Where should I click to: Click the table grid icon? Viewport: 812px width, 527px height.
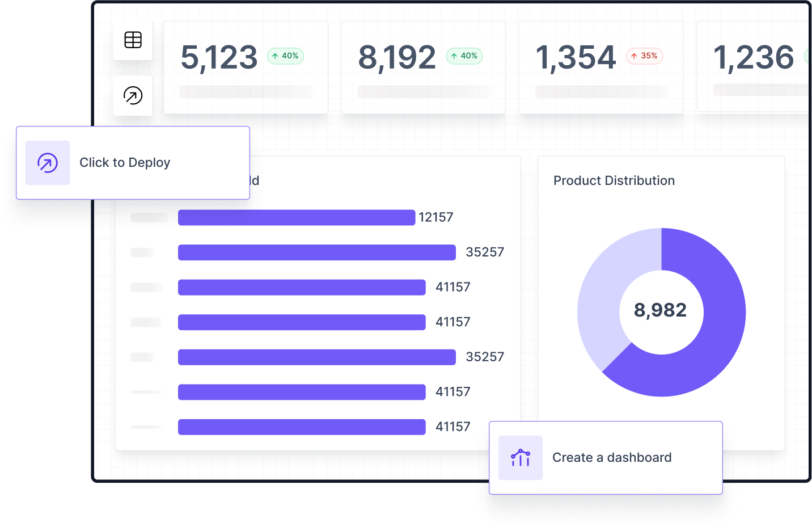pos(133,40)
